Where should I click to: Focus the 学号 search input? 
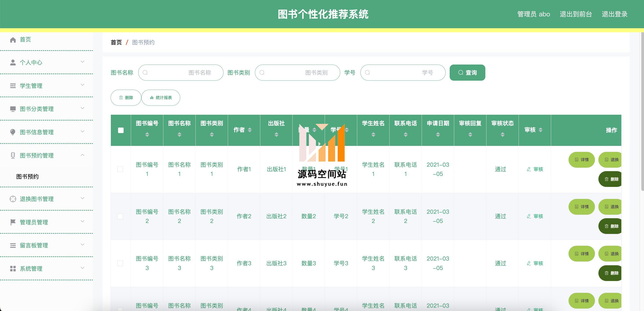point(403,73)
